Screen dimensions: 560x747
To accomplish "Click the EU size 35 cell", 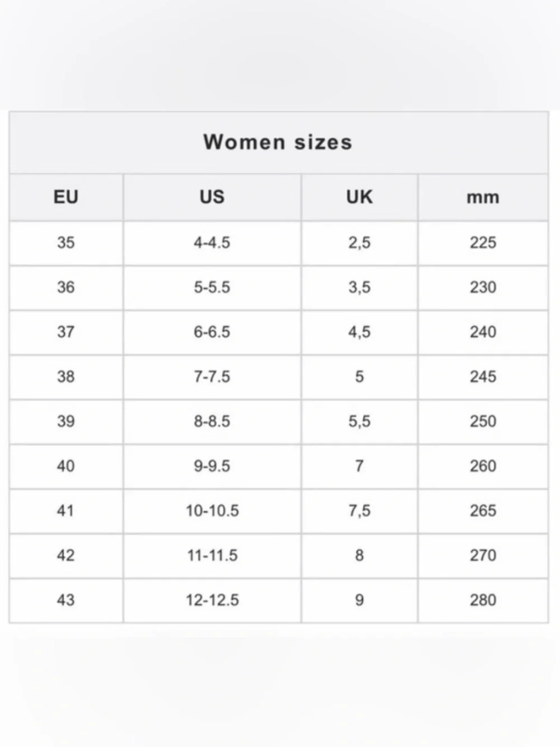I will (x=66, y=243).
